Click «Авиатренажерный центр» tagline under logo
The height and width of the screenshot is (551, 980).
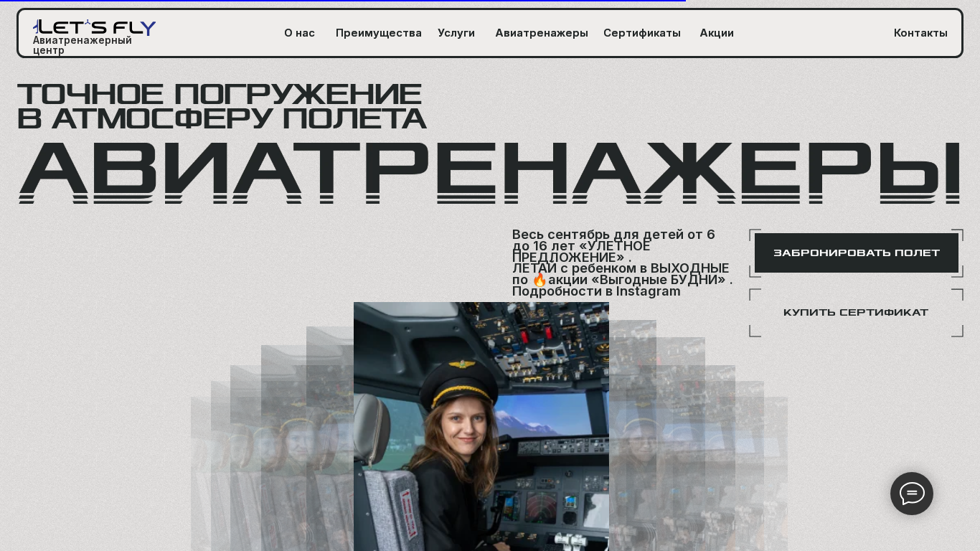83,45
